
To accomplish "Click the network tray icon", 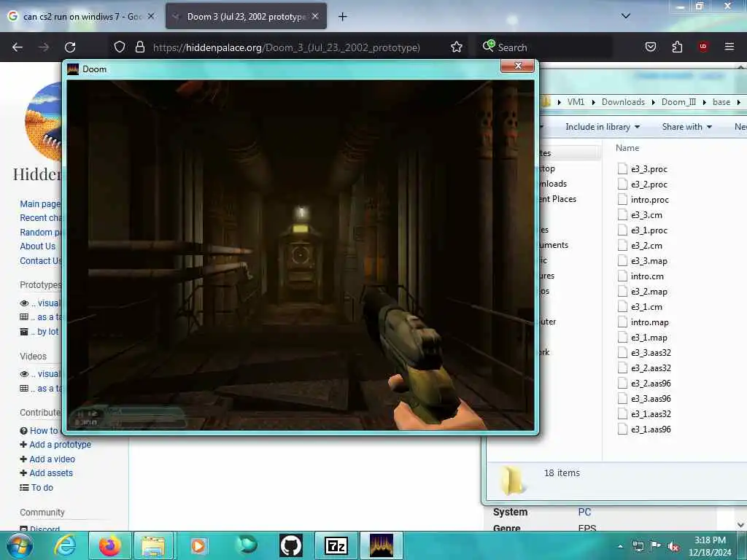I will point(638,546).
